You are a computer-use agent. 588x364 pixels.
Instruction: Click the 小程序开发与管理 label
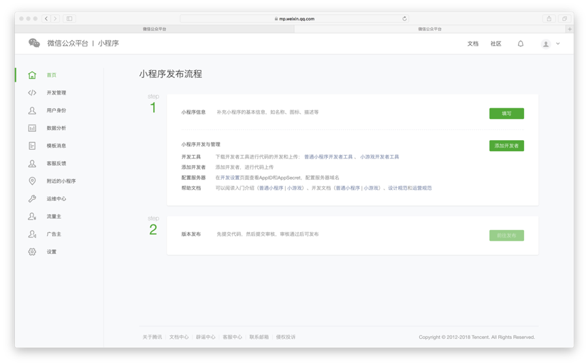coord(201,144)
